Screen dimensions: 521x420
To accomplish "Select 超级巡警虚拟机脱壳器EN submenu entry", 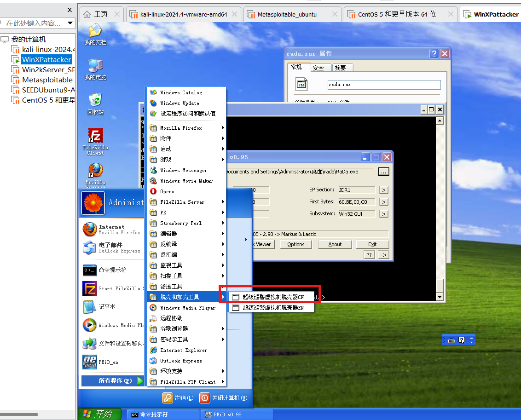I will tap(272, 307).
